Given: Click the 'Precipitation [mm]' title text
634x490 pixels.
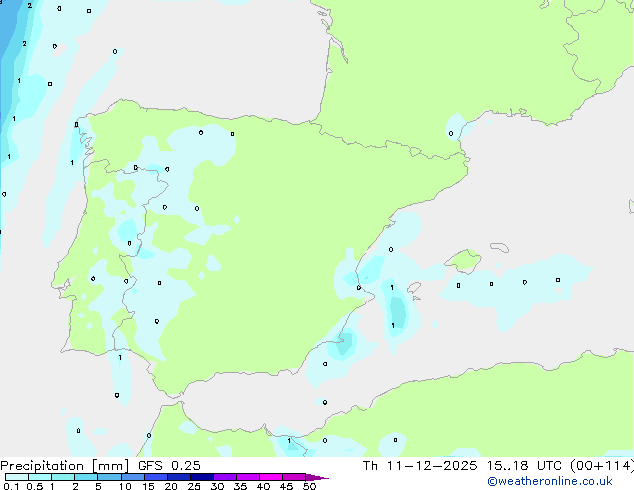Looking at the screenshot, I should [64, 466].
